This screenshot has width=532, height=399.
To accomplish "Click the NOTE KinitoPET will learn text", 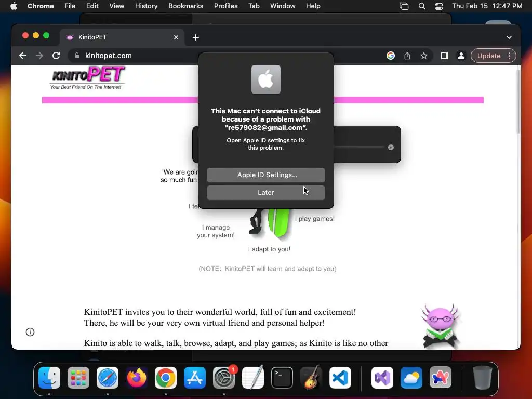I will pyautogui.click(x=268, y=269).
